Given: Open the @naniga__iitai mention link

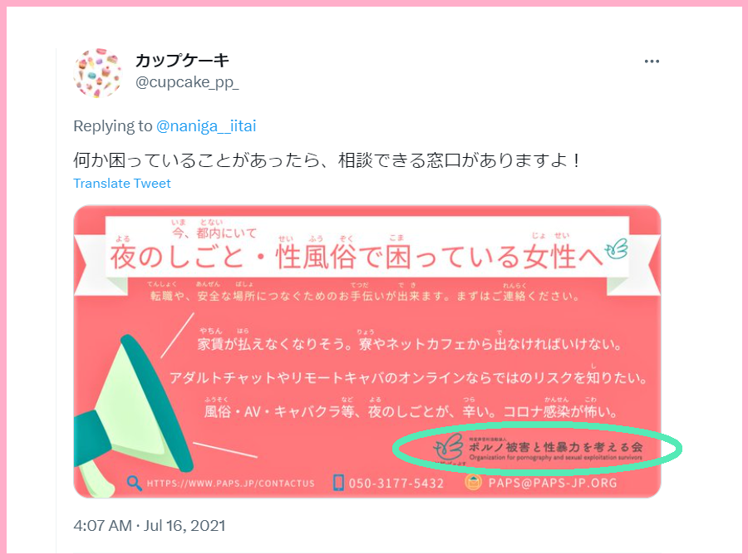Looking at the screenshot, I should click(x=206, y=126).
